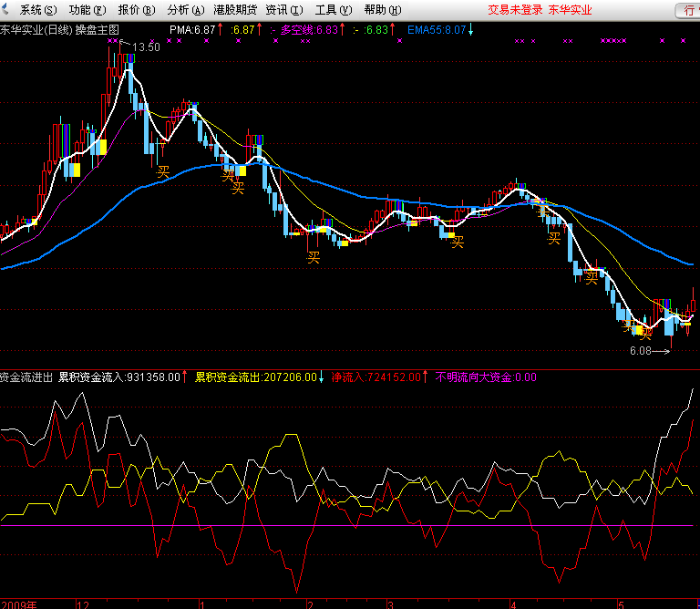This screenshot has width=700, height=609.
Task: Select the blue EMA55 indicator label
Action: [437, 30]
